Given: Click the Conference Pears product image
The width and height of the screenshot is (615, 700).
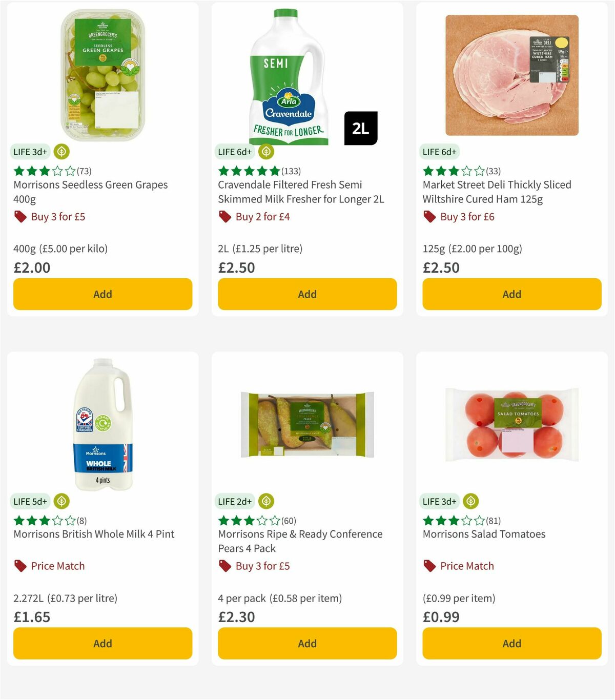Looking at the screenshot, I should [x=306, y=424].
